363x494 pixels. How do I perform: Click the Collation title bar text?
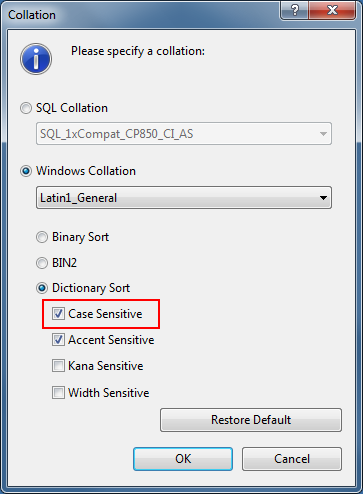tap(32, 15)
